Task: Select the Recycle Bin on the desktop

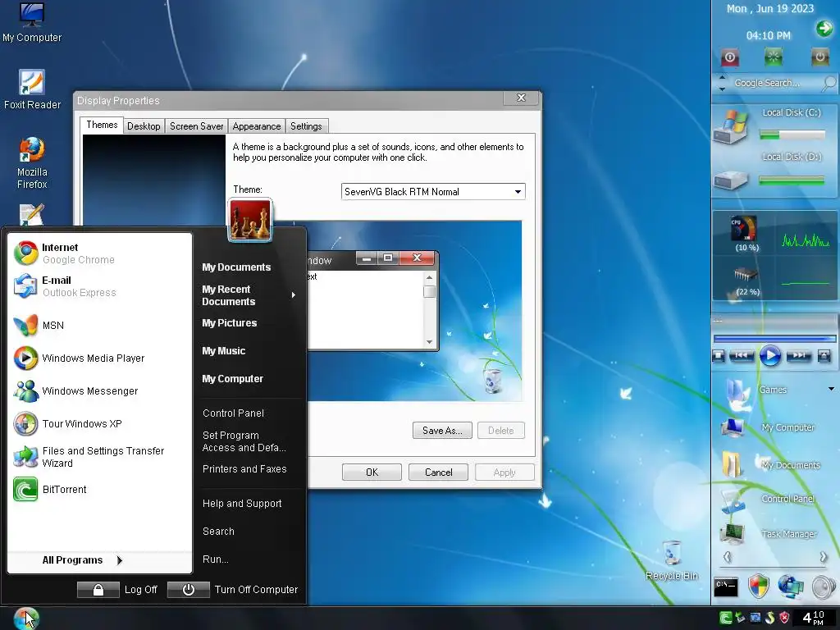Action: click(x=672, y=560)
